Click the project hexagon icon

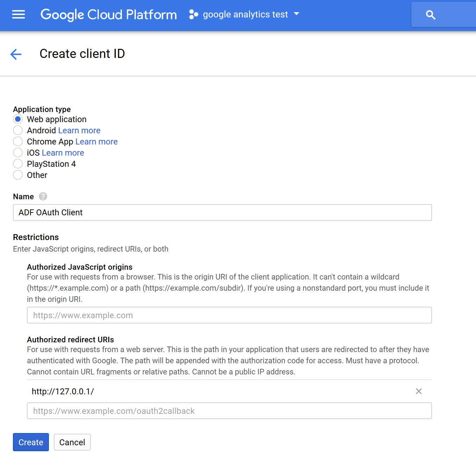194,14
